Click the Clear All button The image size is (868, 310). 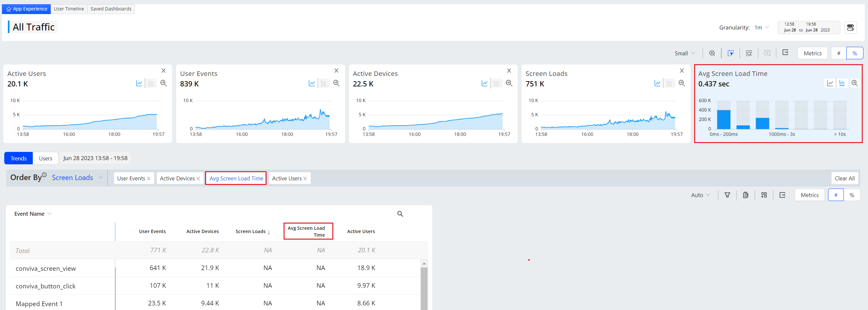[x=844, y=178]
